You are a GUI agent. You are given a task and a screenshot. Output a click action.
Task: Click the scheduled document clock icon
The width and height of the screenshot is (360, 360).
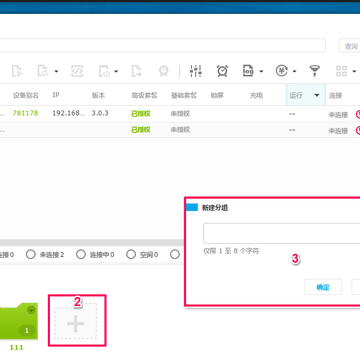click(x=104, y=71)
